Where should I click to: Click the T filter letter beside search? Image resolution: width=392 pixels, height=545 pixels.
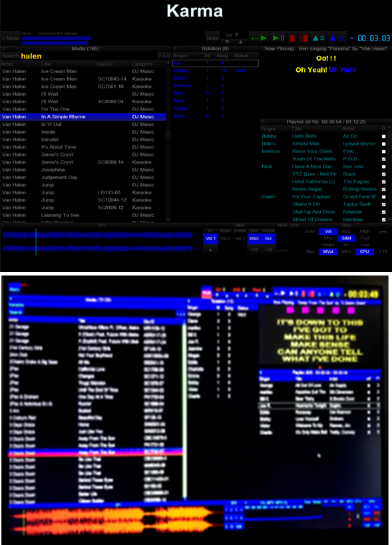click(160, 56)
